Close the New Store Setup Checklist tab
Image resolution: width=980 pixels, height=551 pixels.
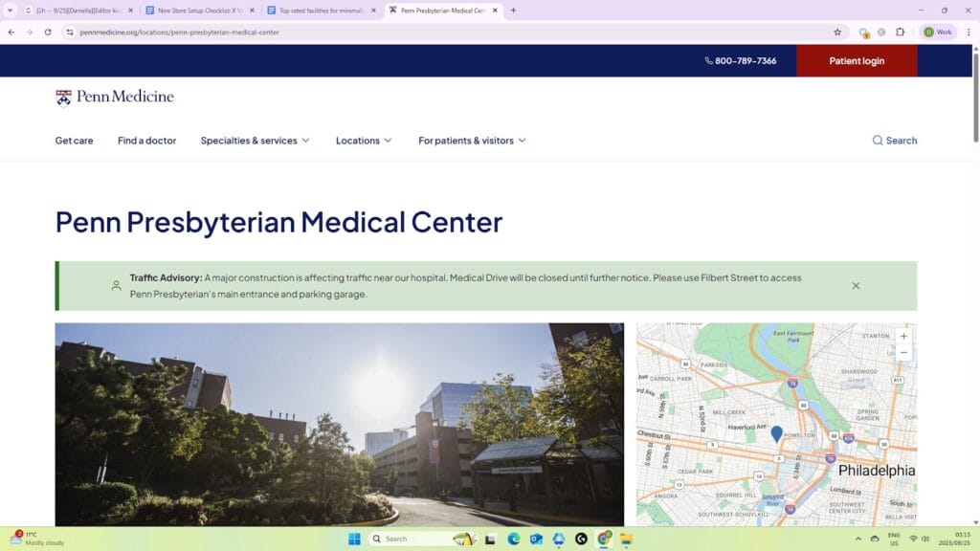pos(252,10)
